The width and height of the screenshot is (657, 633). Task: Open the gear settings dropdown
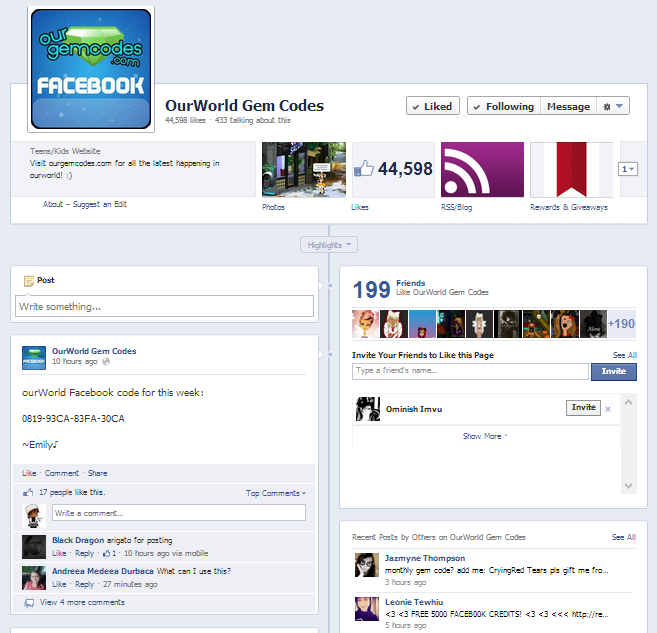[x=612, y=107]
